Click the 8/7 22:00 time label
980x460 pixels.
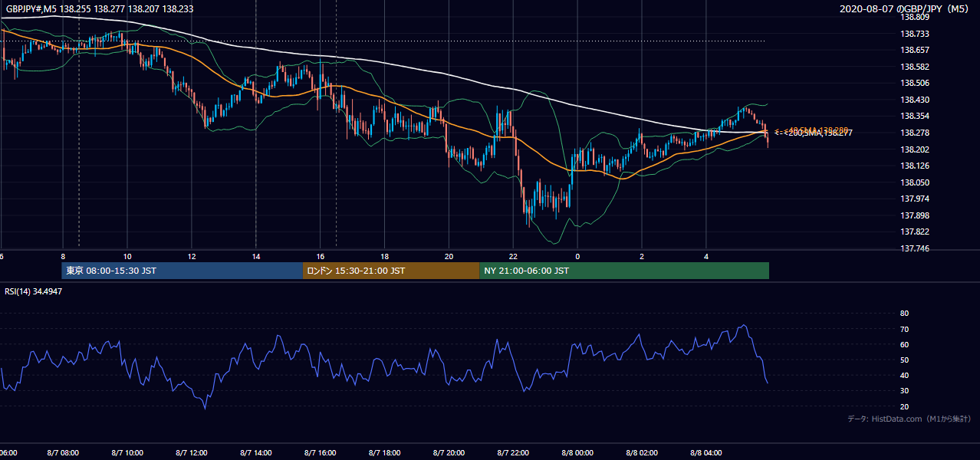514,453
